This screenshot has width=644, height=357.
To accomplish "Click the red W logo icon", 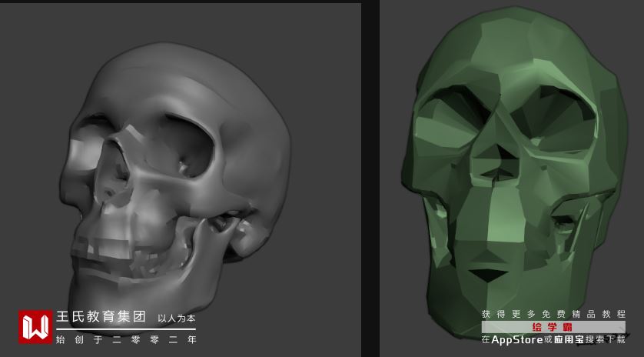I will click(35, 326).
